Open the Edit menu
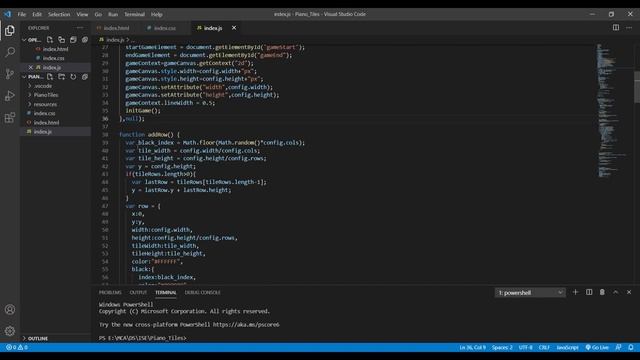 (x=37, y=14)
